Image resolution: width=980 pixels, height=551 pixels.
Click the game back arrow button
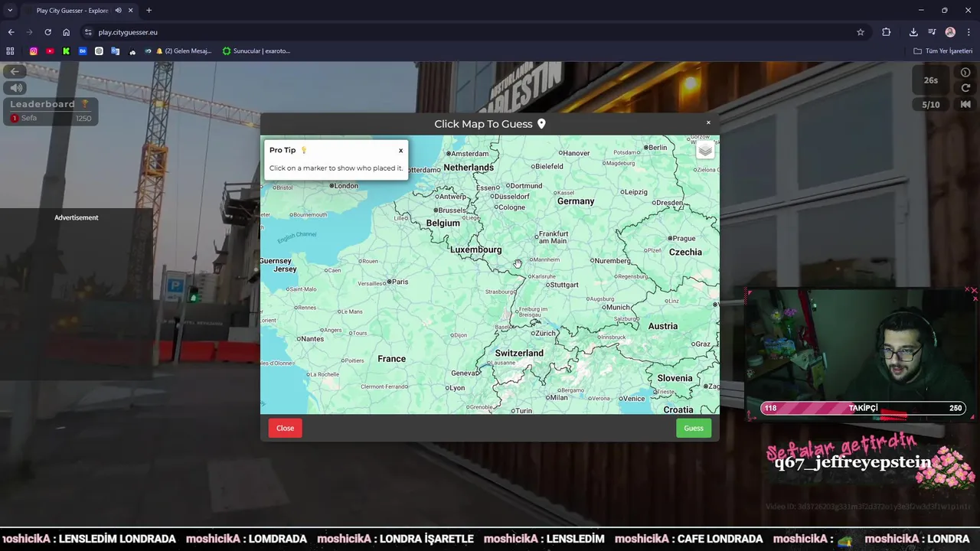15,71
